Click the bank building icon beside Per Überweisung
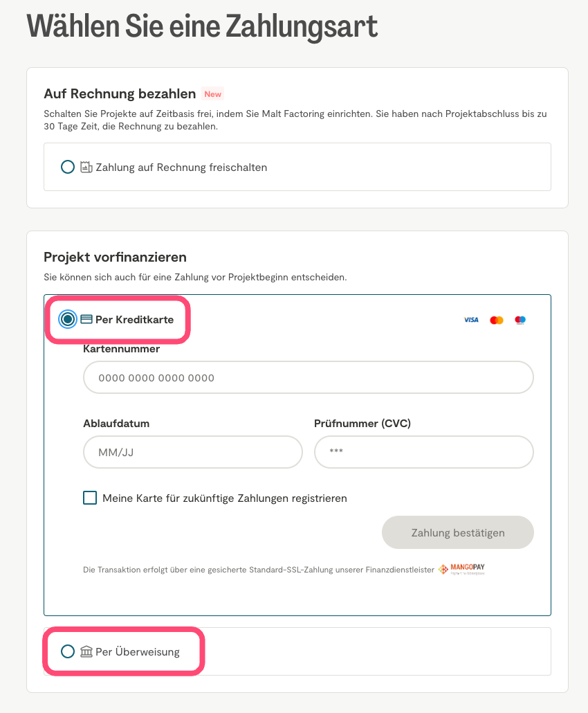The width and height of the screenshot is (588, 713). [x=86, y=651]
